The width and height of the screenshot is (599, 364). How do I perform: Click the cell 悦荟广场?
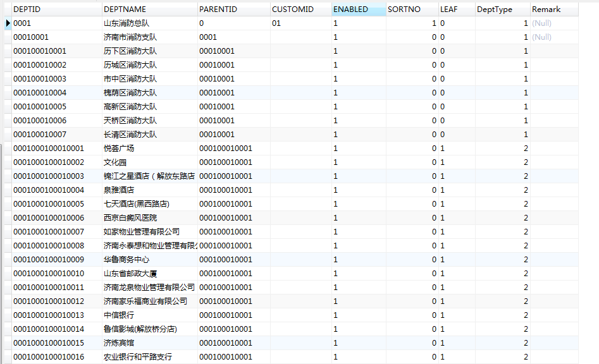point(150,149)
